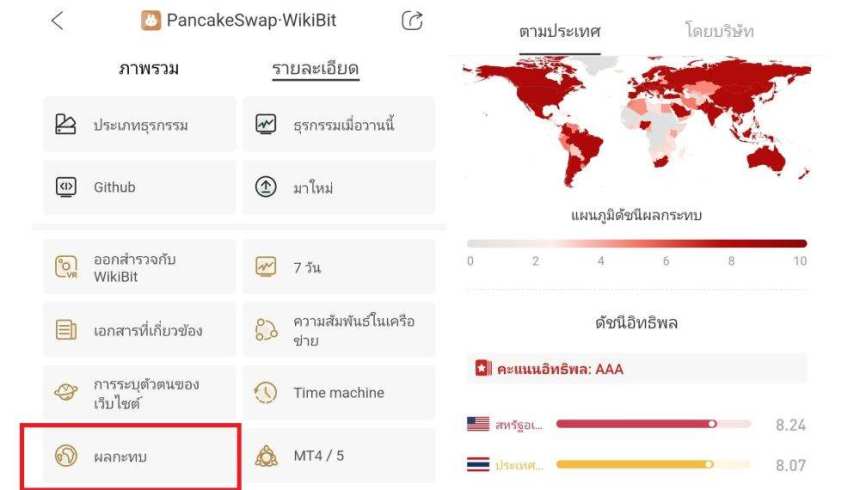Open ประเภทธุรกรรม transaction type icon

[x=66, y=125]
